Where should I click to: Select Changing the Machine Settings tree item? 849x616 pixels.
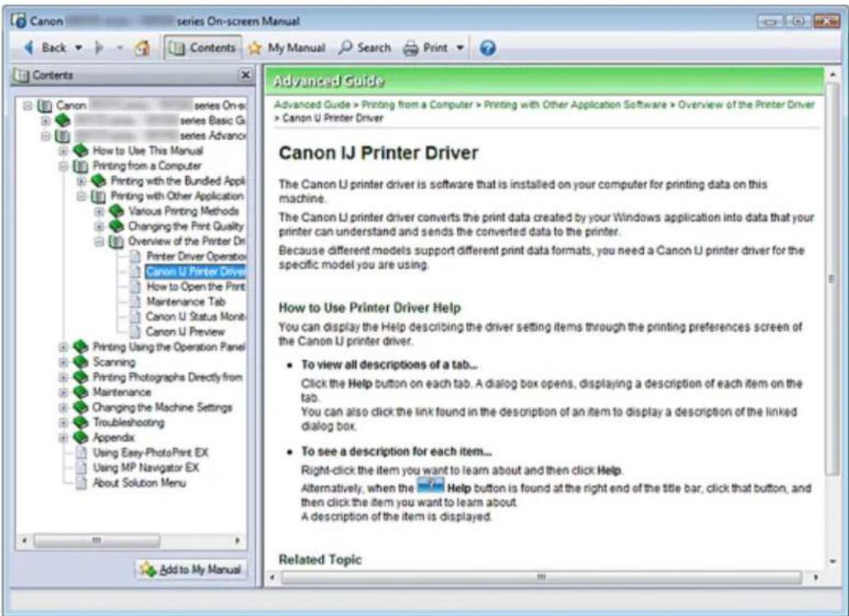[162, 408]
